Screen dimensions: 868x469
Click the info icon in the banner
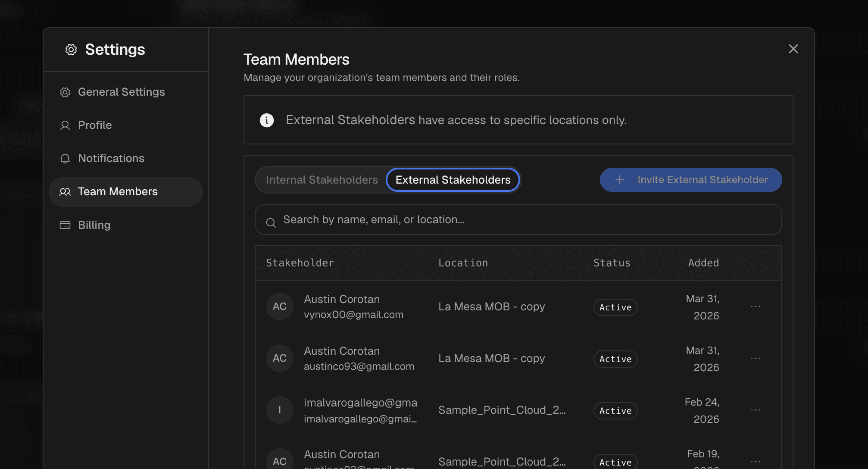coord(267,120)
